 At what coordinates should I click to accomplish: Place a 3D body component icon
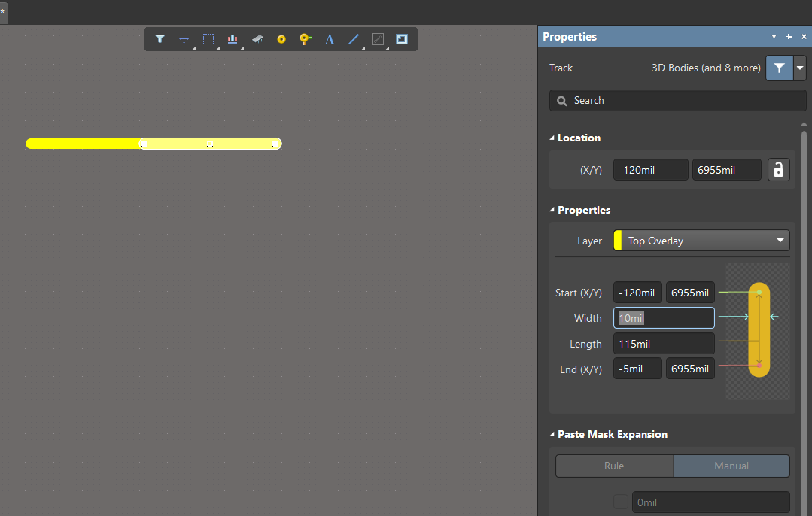pyautogui.click(x=257, y=39)
